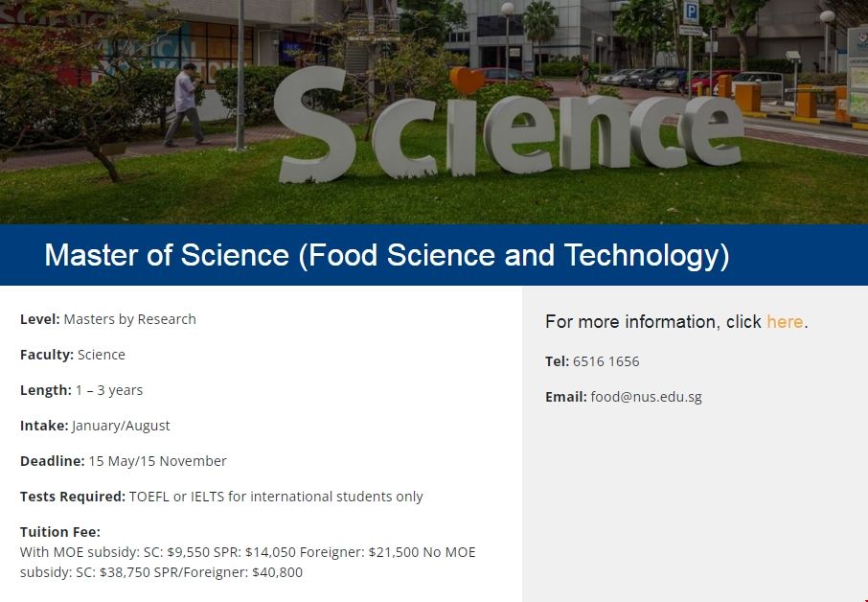Click the 'Faculty:' Science line
The width and height of the screenshot is (868, 602).
click(73, 355)
